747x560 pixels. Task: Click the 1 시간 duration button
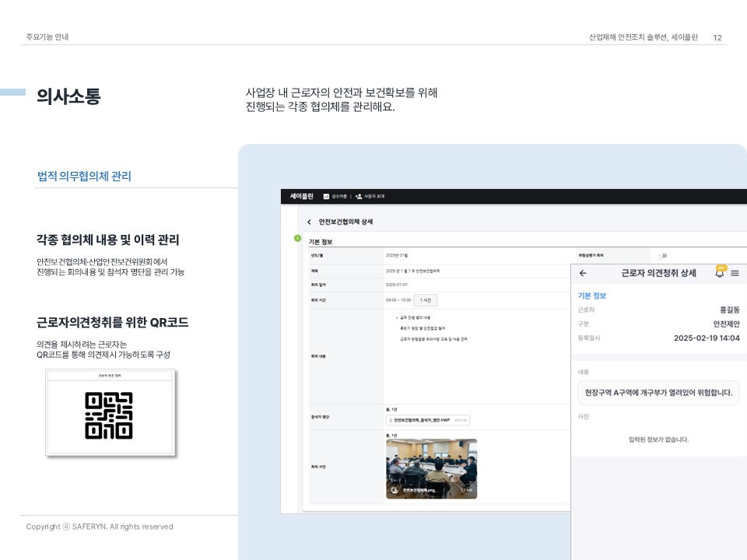[426, 300]
